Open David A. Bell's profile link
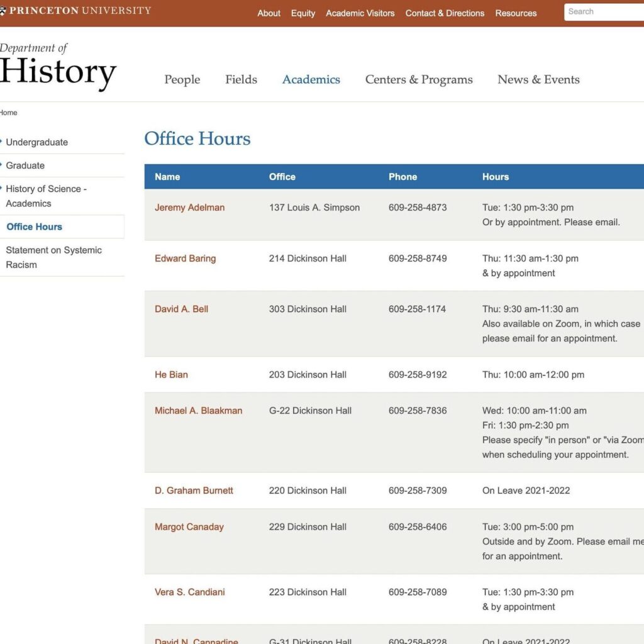Viewport: 644px width, 644px height. [181, 309]
